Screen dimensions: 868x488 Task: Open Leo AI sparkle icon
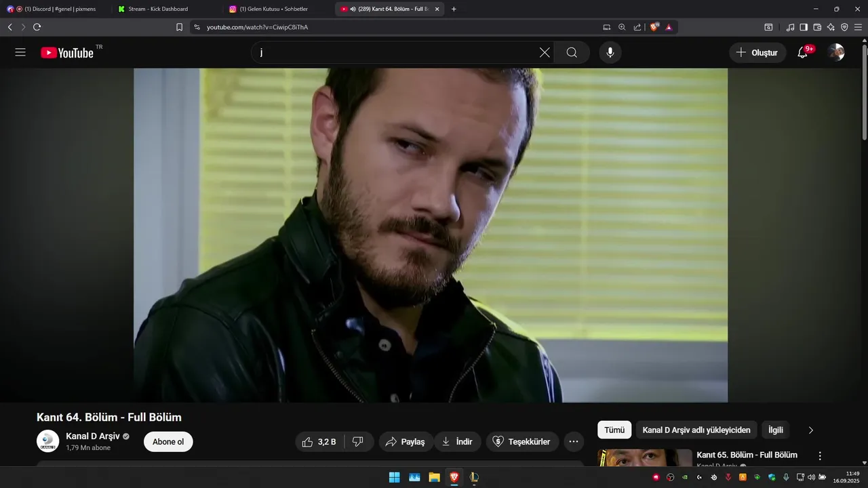tap(831, 27)
